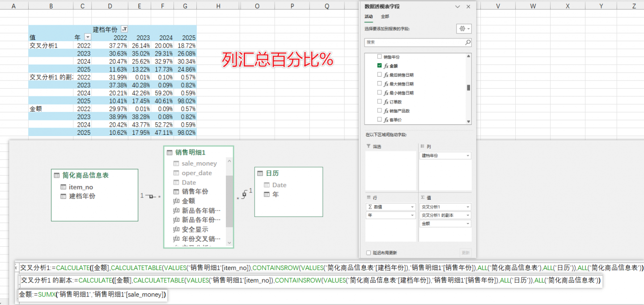Close the 数据透视表字段 pane
The image size is (644, 305).
pos(468,7)
